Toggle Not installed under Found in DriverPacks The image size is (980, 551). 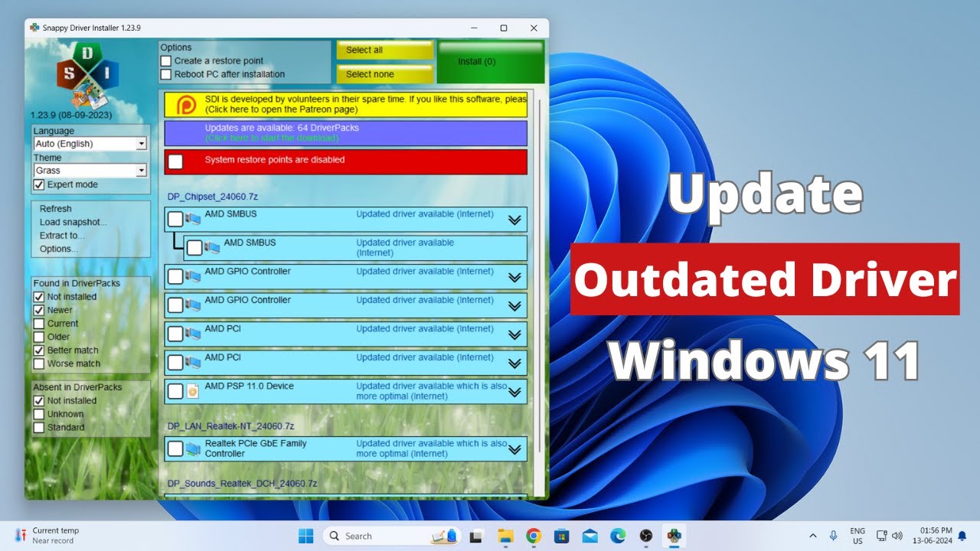[39, 297]
